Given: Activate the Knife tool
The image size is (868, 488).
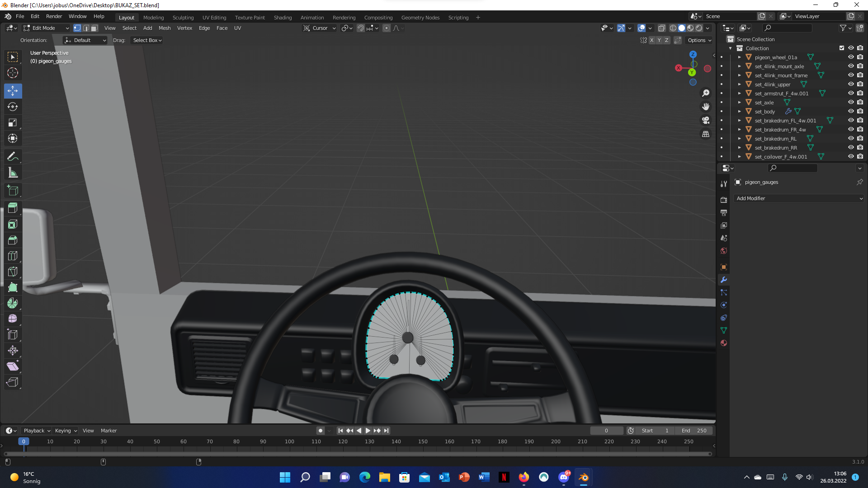Looking at the screenshot, I should tap(13, 272).
